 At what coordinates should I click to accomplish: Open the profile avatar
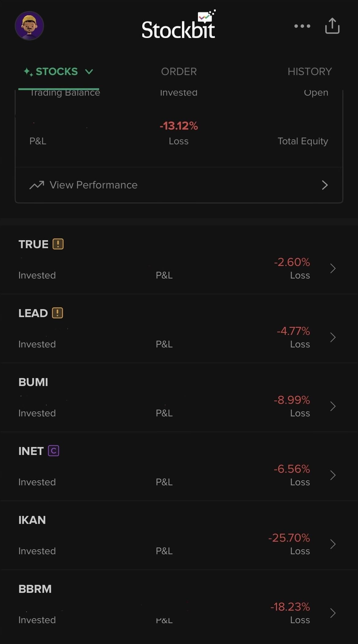(x=29, y=26)
